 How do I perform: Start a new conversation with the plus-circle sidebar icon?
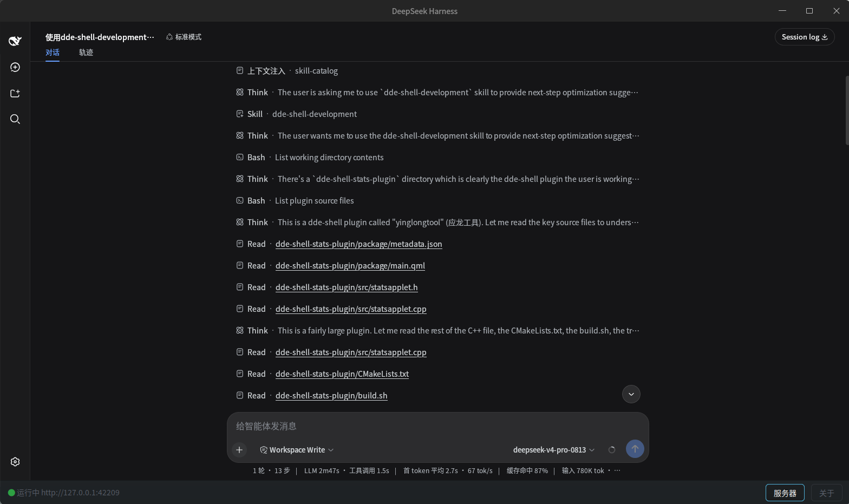pos(15,67)
